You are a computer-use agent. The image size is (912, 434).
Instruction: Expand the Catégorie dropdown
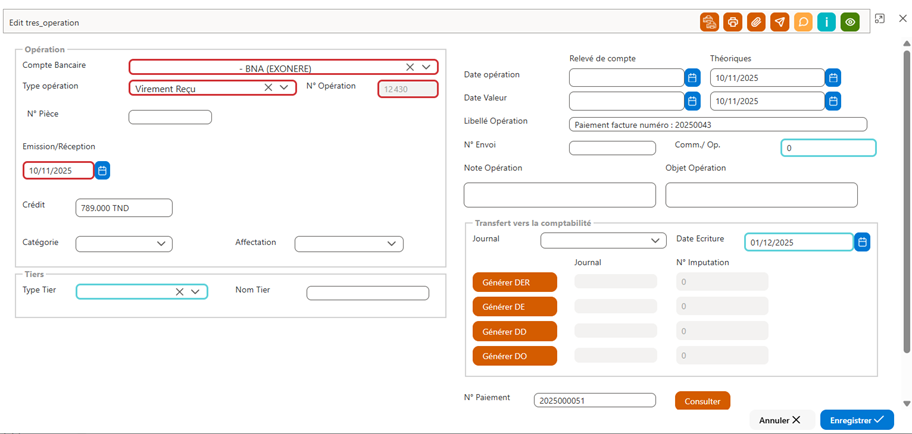161,244
